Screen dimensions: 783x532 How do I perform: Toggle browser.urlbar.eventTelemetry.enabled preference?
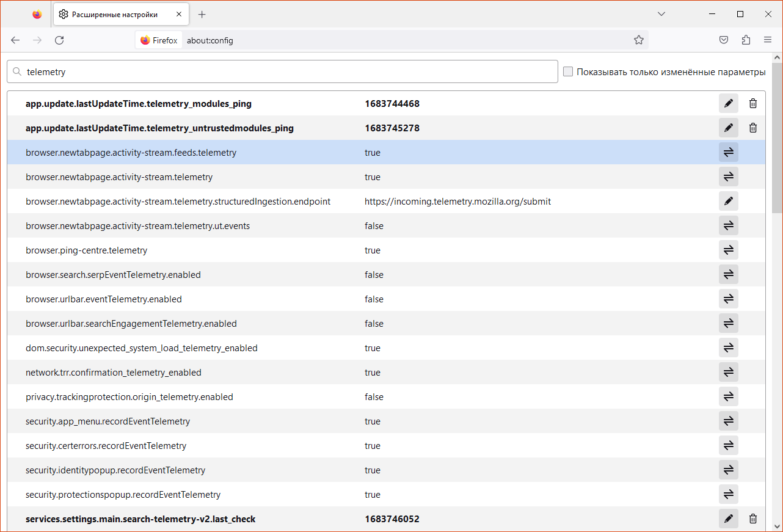[x=728, y=299]
